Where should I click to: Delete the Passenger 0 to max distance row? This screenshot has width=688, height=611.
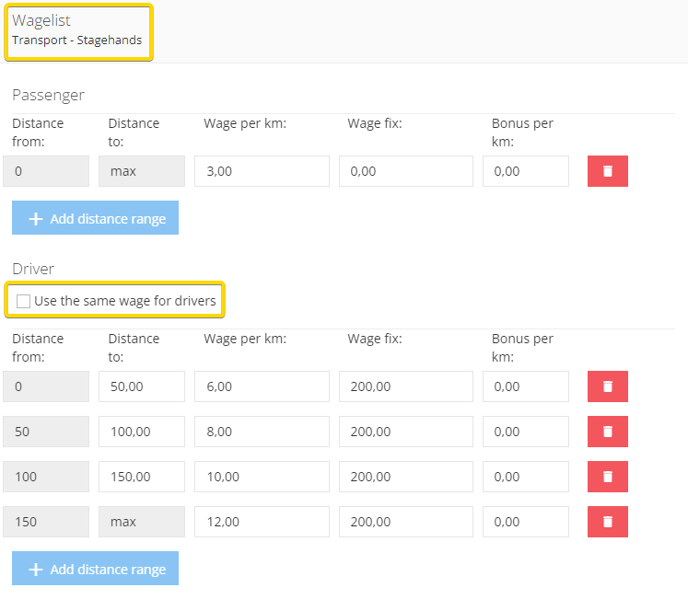pos(608,171)
